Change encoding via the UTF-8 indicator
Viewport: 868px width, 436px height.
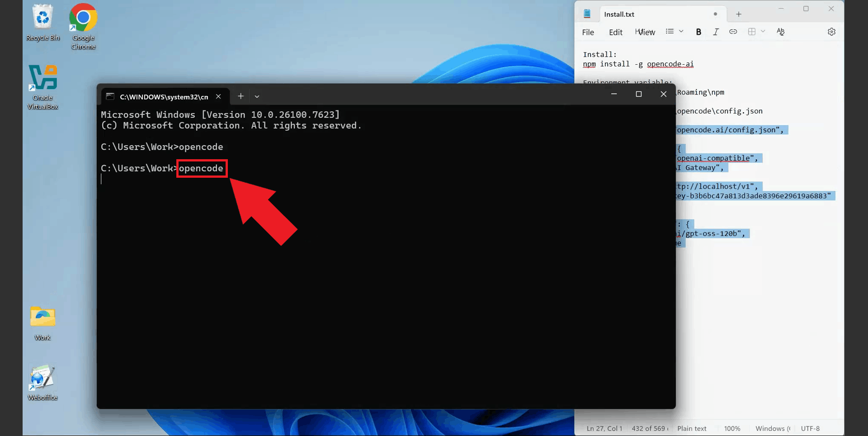(811, 428)
